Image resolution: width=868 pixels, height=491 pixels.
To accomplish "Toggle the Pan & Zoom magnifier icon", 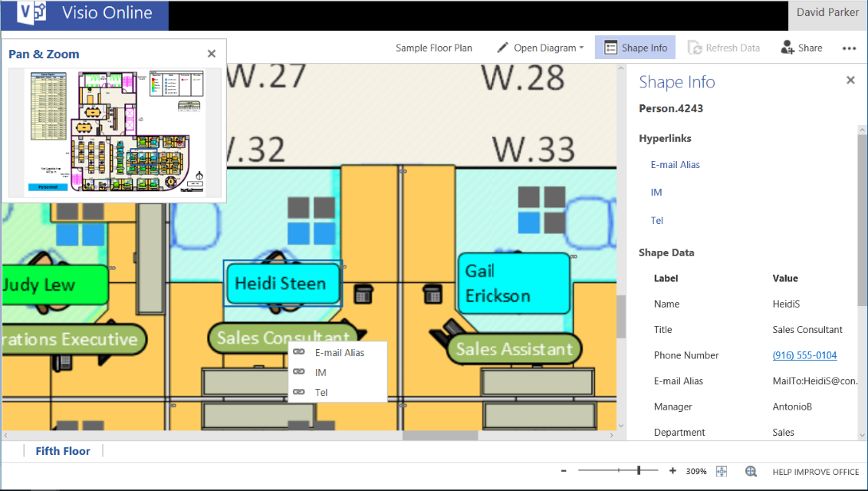I will pyautogui.click(x=751, y=471).
